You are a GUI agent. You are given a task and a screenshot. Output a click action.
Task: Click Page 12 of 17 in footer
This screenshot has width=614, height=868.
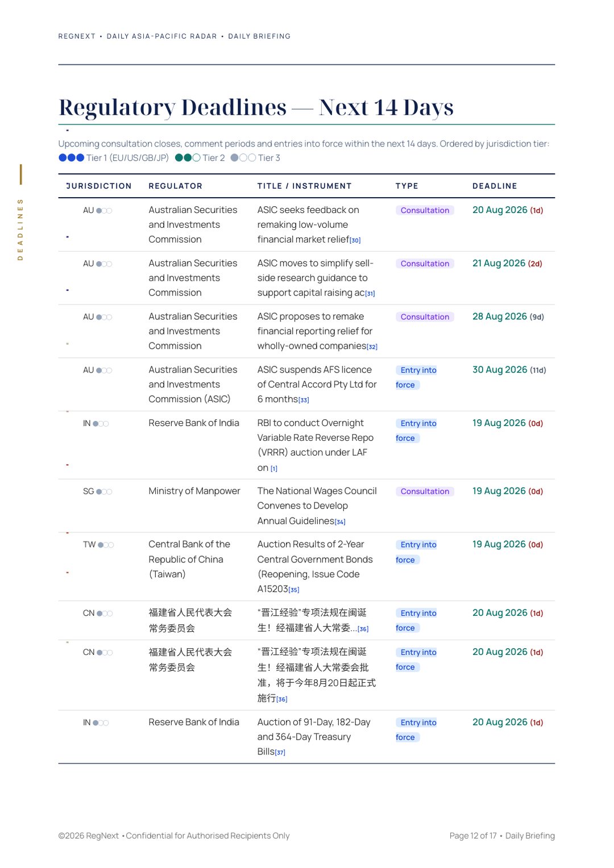pyautogui.click(x=473, y=836)
